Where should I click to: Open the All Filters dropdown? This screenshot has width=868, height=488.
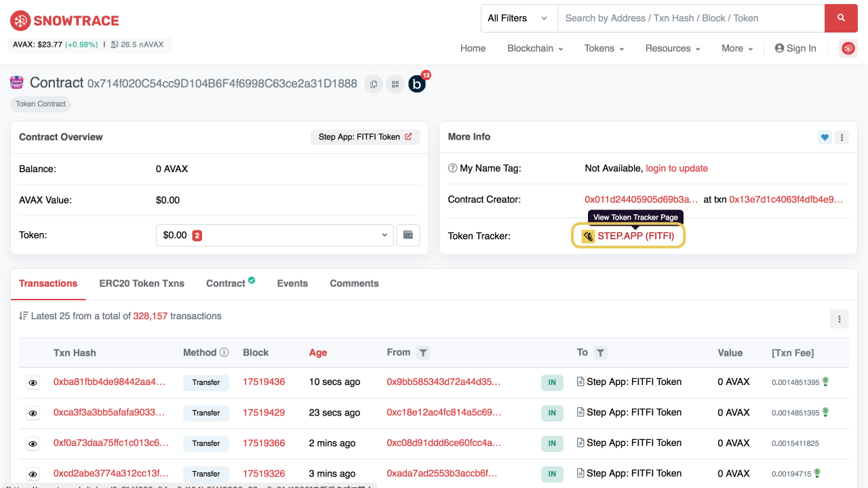pos(519,18)
